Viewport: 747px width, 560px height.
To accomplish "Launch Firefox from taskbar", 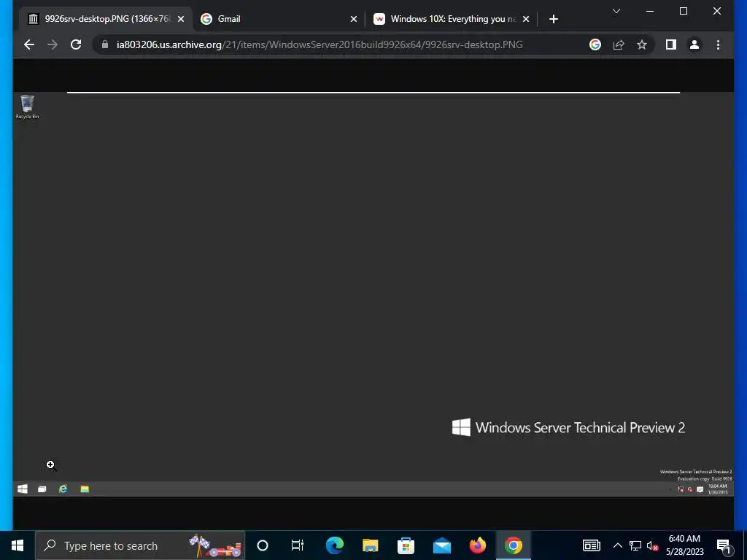I will click(477, 545).
